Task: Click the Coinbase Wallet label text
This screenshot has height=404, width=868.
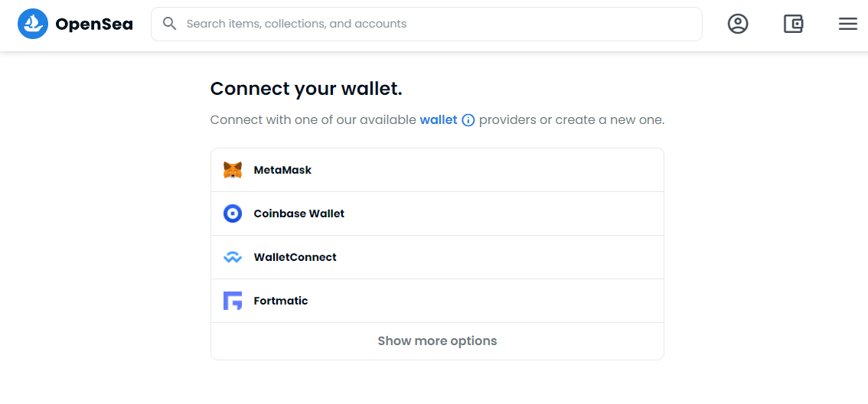Action: coord(299,213)
